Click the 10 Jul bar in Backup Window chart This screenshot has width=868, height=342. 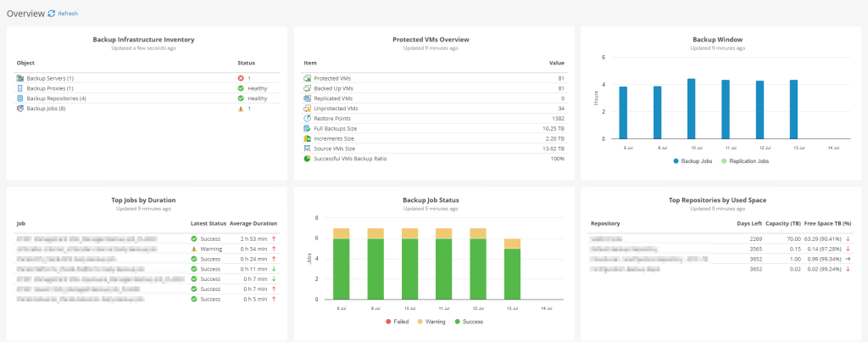coord(691,108)
